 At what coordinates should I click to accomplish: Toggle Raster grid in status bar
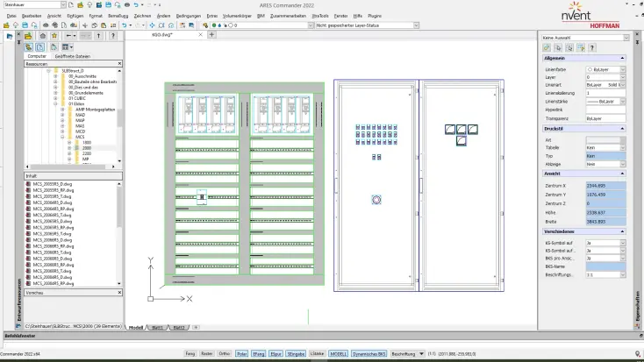click(x=206, y=352)
